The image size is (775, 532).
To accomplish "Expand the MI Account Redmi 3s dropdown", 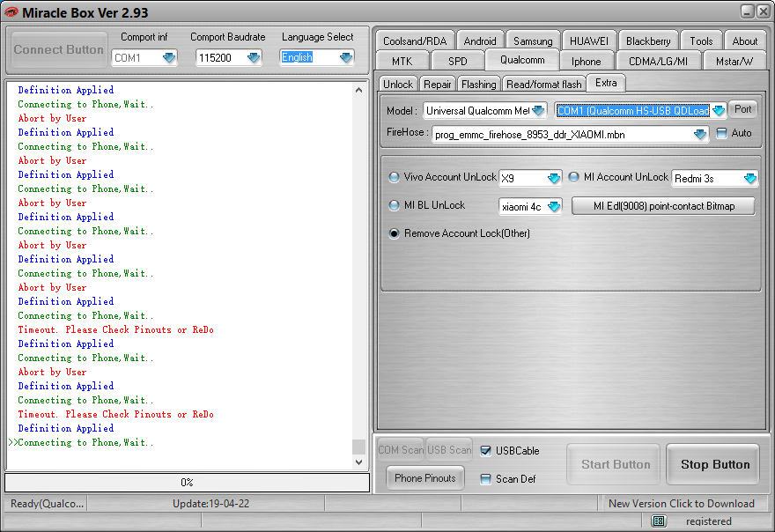I will 749,179.
